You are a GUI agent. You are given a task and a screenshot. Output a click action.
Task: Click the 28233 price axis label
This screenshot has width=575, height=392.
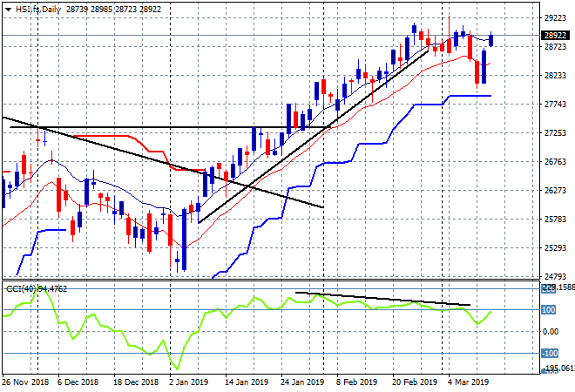click(x=555, y=76)
